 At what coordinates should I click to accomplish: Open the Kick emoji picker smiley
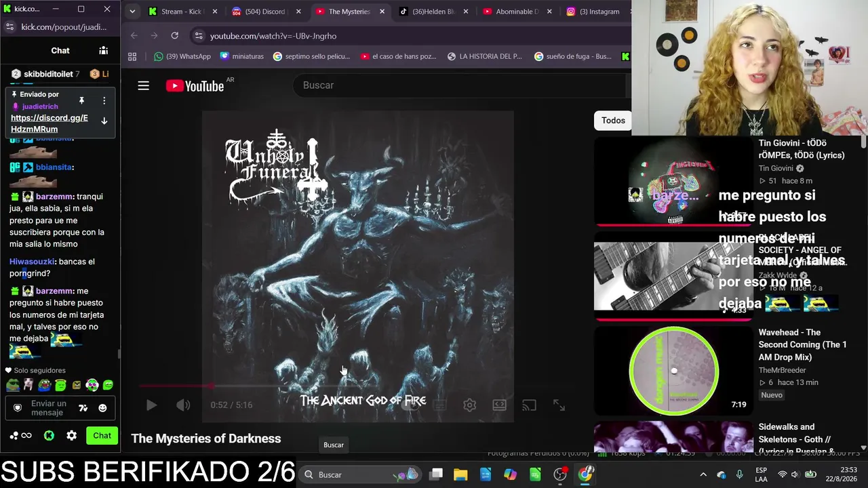pyautogui.click(x=102, y=408)
